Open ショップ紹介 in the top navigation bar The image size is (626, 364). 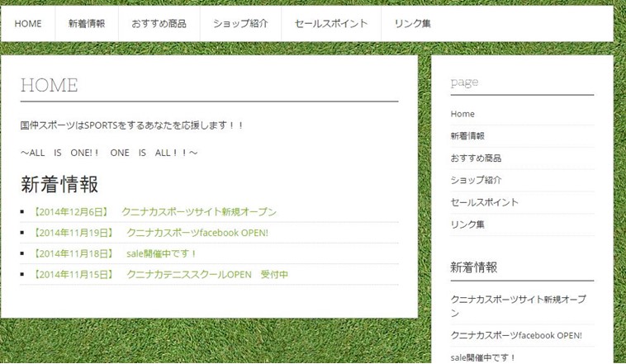[x=240, y=24]
